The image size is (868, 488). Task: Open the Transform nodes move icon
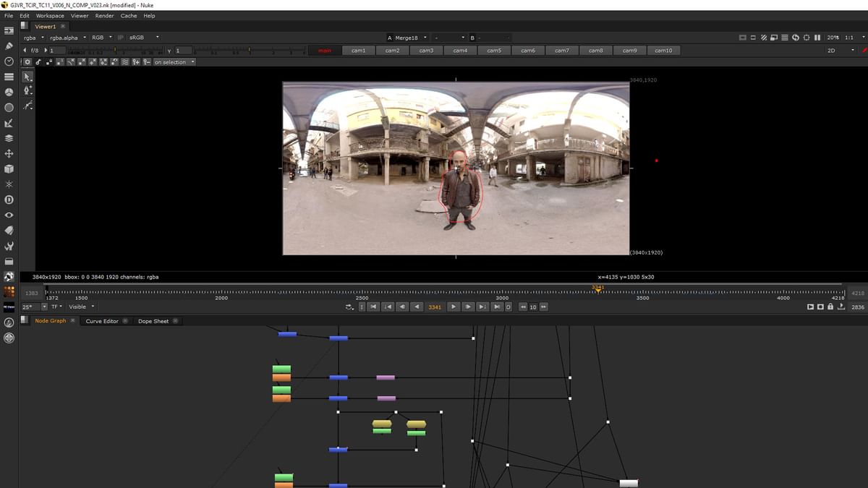(9, 153)
